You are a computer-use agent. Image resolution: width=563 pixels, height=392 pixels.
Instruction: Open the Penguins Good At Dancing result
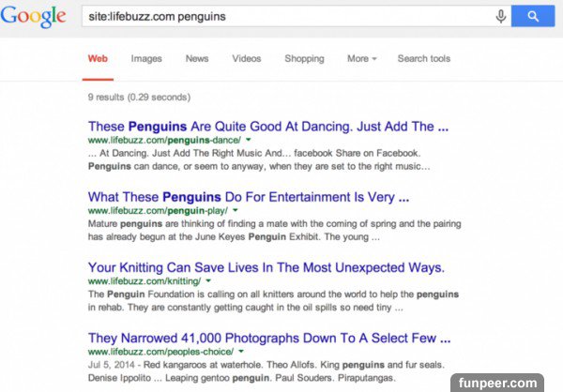click(x=267, y=126)
